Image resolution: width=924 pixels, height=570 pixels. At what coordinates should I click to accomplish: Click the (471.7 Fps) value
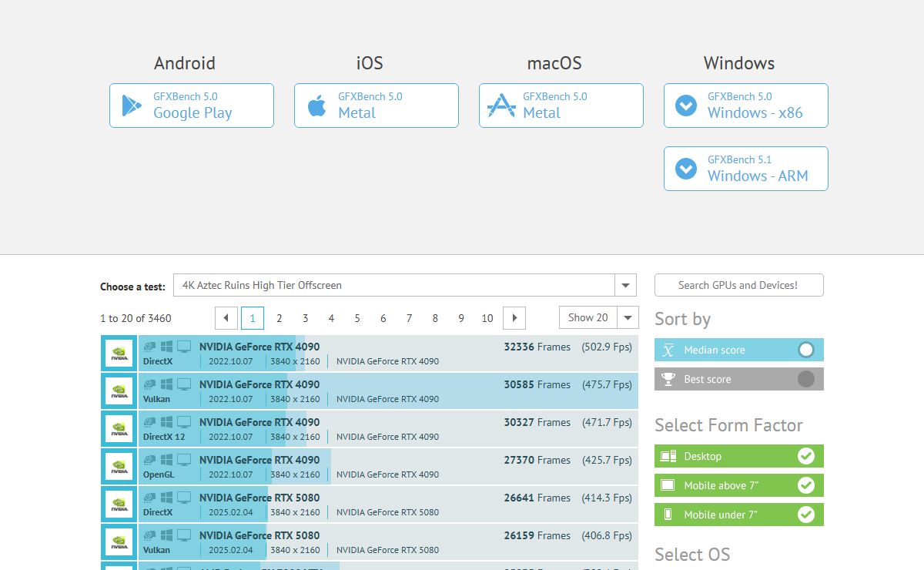(x=607, y=422)
